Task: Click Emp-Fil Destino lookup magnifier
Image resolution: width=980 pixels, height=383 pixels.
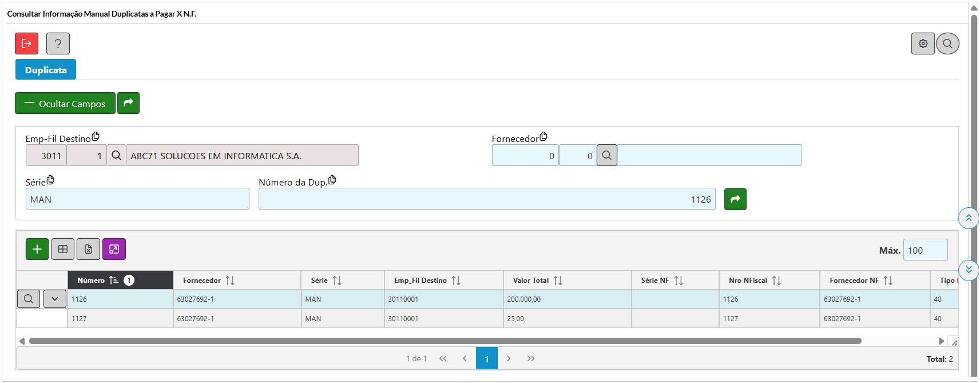Action: click(x=116, y=155)
